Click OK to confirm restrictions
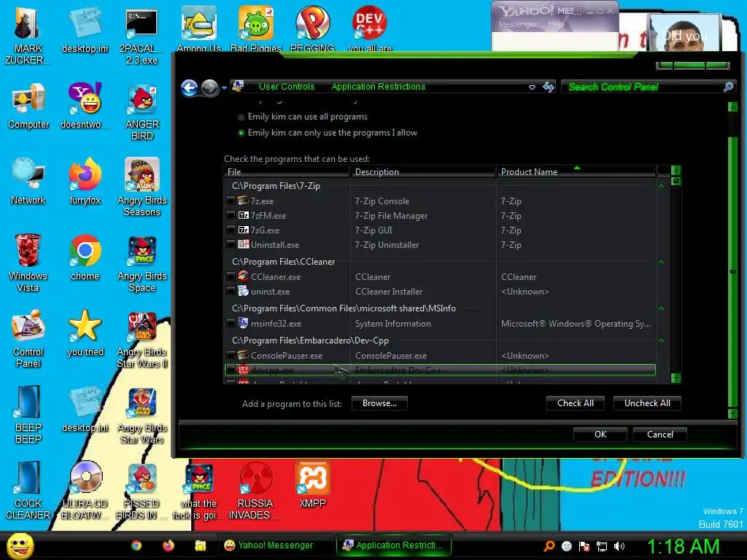The width and height of the screenshot is (747, 560). (x=600, y=435)
